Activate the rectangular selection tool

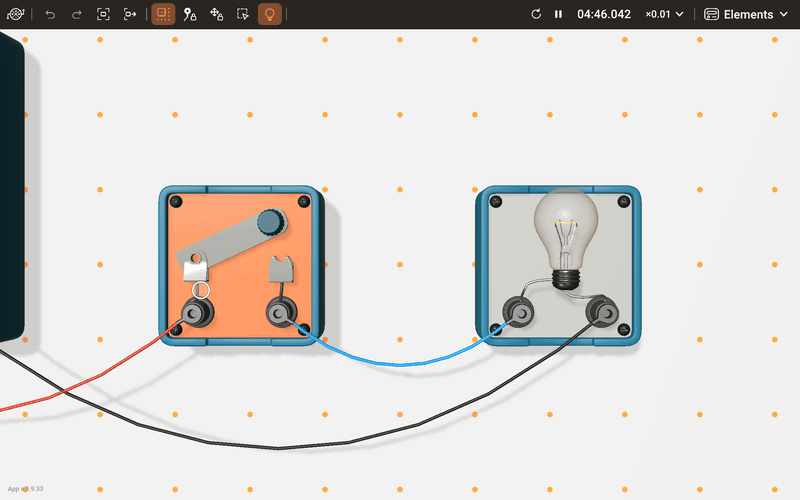tap(243, 14)
